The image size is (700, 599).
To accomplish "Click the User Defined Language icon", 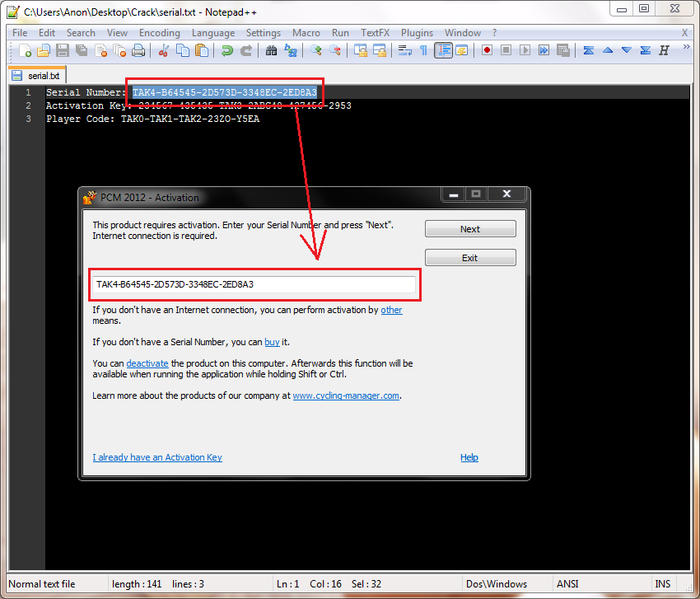I will coord(462,50).
